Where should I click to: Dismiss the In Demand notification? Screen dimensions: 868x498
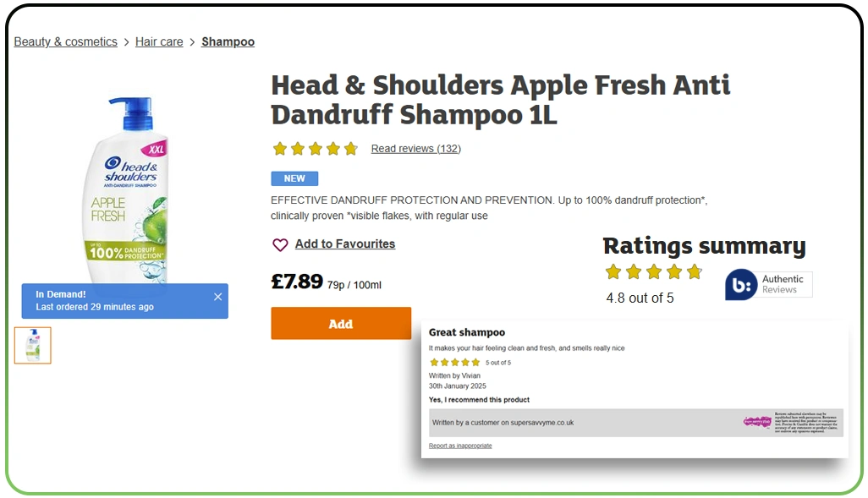coord(217,297)
